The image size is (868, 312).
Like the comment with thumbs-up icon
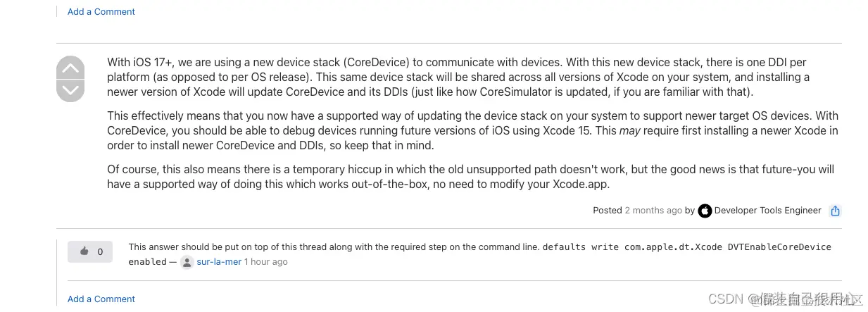click(84, 251)
